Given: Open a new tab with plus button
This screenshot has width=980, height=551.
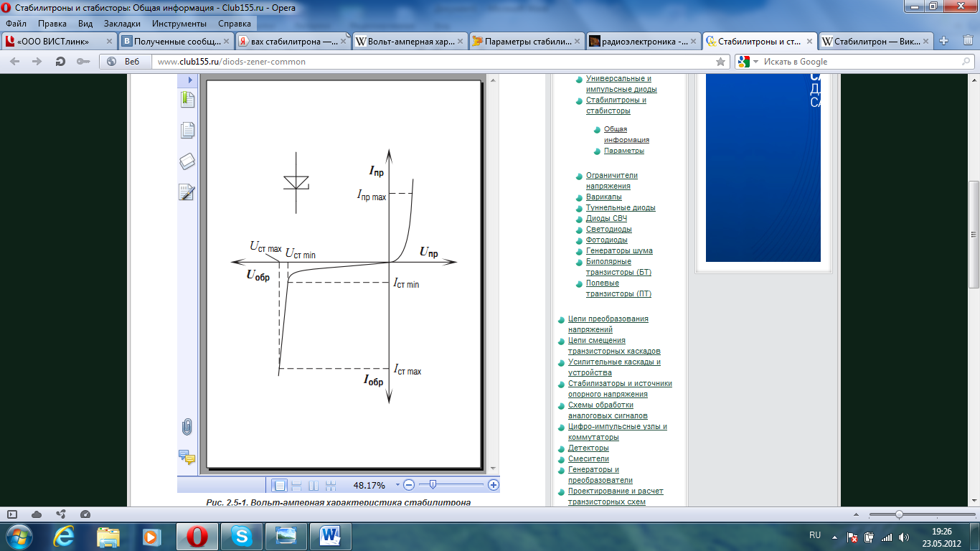Looking at the screenshot, I should (x=944, y=41).
